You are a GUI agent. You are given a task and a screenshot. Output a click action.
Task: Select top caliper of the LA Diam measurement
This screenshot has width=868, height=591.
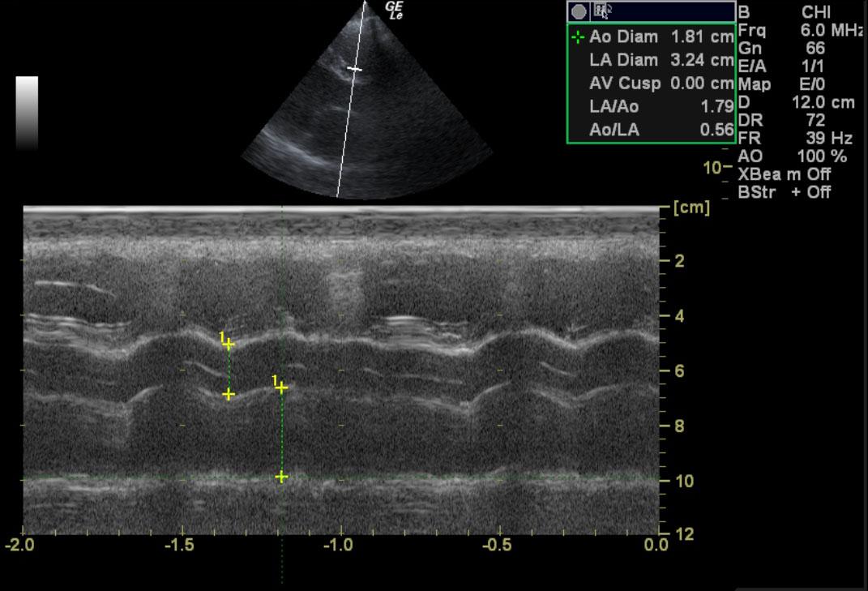click(281, 388)
